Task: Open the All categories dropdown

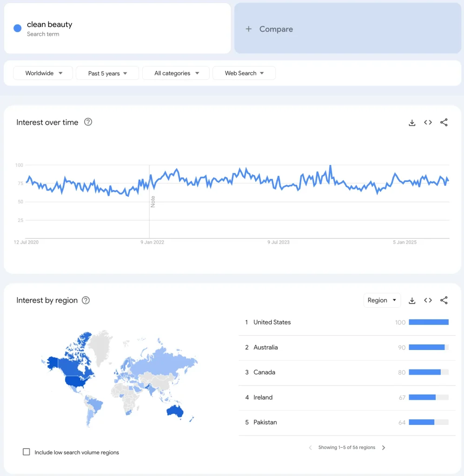Action: pyautogui.click(x=176, y=73)
